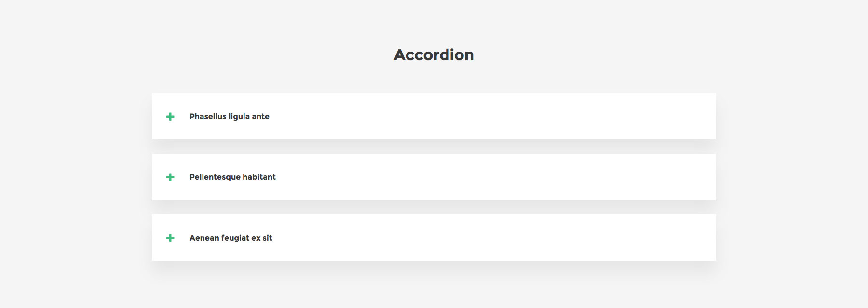Click the word 'feugiat' in the third panel title
This screenshot has width=868, height=308.
235,238
